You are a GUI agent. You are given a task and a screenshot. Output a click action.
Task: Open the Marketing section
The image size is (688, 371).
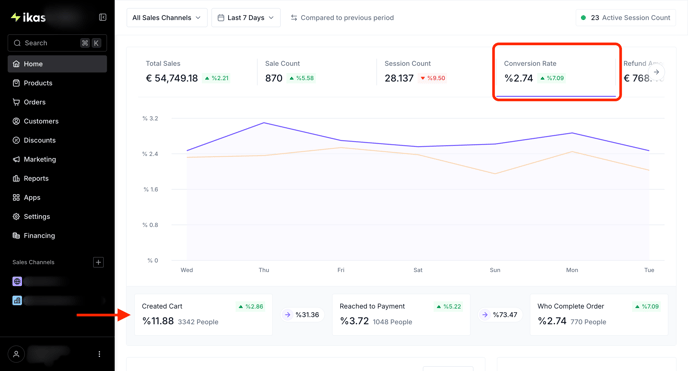click(x=57, y=159)
